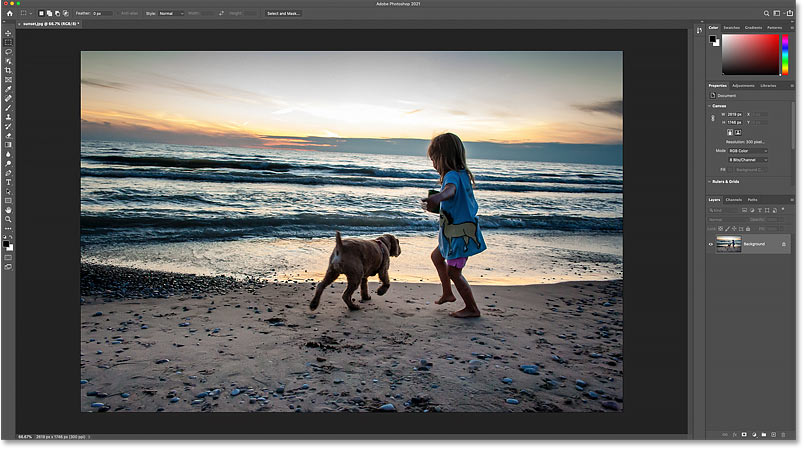Open the 8 Bits/Channel dropdown
The image size is (804, 449).
748,160
